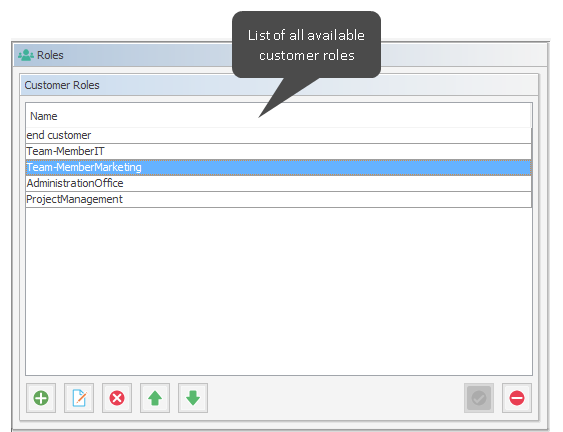Screen dimensions: 563x432
Task: Click the red X delete role button
Action: (x=117, y=398)
